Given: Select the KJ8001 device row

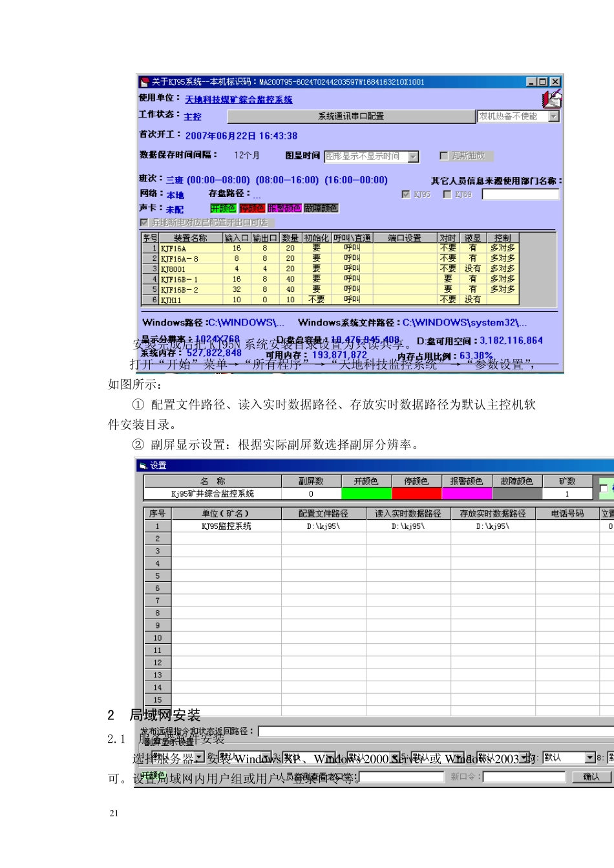Looking at the screenshot, I should (x=330, y=269).
